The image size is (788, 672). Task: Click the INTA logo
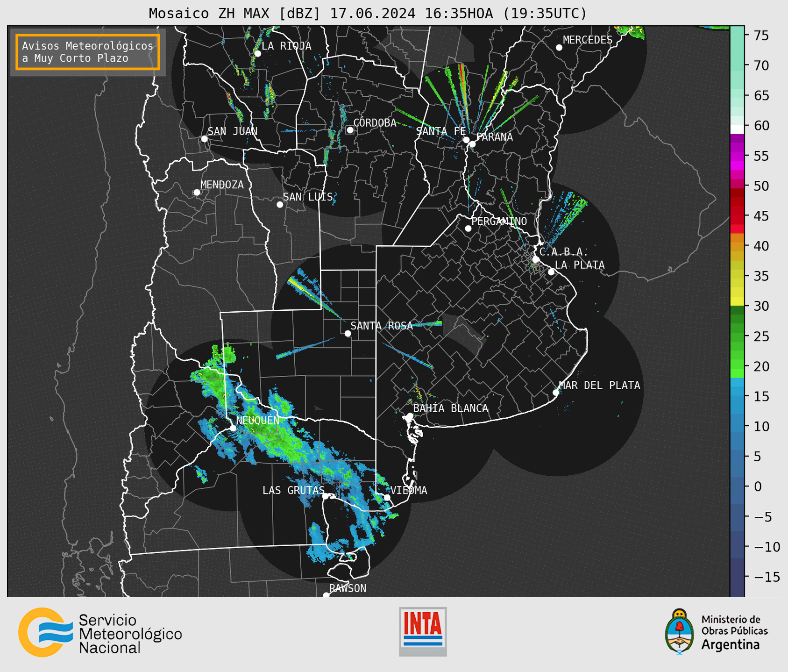[423, 631]
